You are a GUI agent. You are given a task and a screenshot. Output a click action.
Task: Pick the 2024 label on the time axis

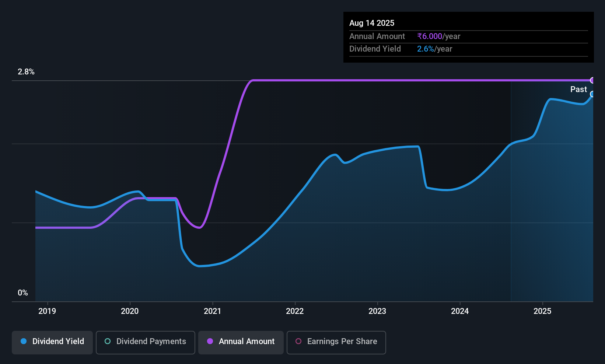point(460,311)
